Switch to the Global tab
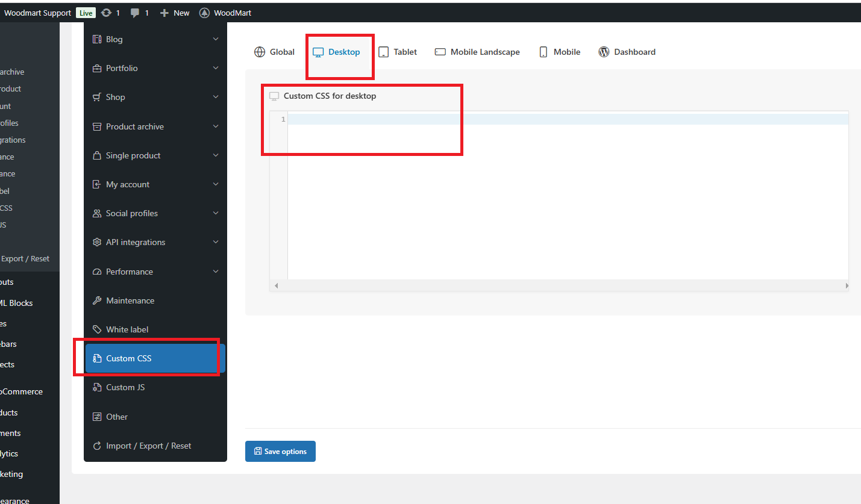861x504 pixels. click(275, 52)
